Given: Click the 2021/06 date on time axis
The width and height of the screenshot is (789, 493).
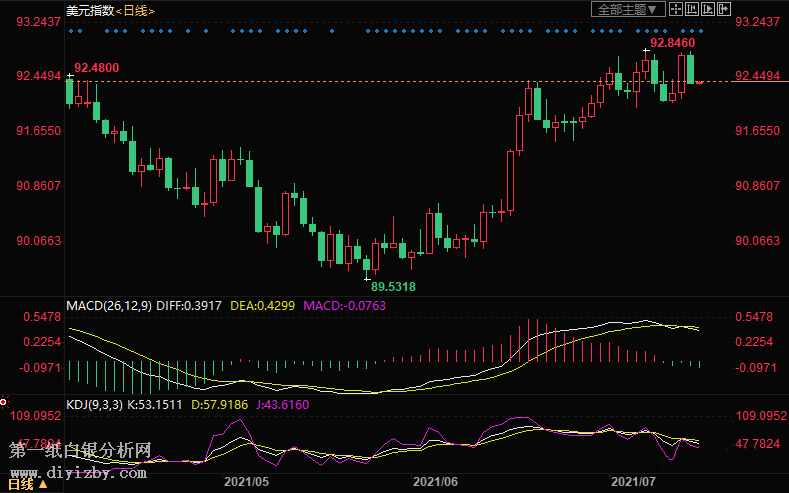Looking at the screenshot, I should [x=438, y=482].
